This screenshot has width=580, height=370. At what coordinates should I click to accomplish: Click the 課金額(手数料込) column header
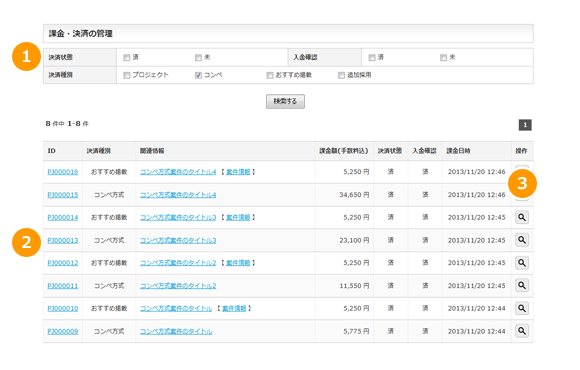(x=344, y=151)
